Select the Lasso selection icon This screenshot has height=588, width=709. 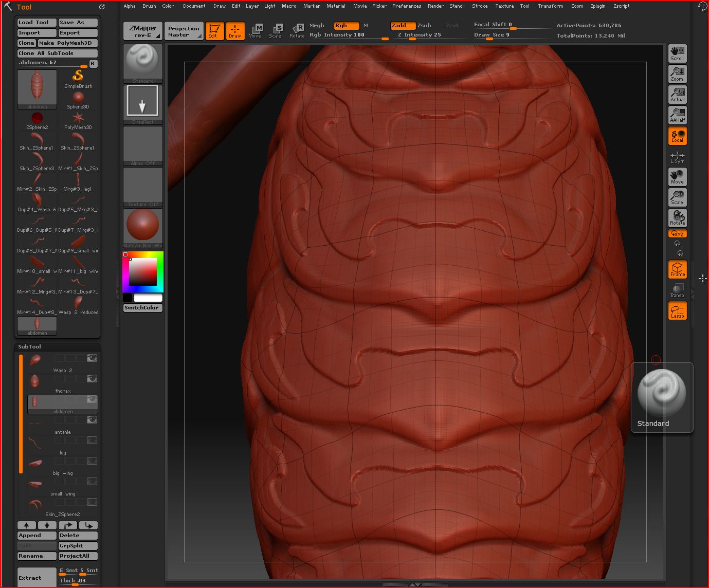[x=677, y=310]
